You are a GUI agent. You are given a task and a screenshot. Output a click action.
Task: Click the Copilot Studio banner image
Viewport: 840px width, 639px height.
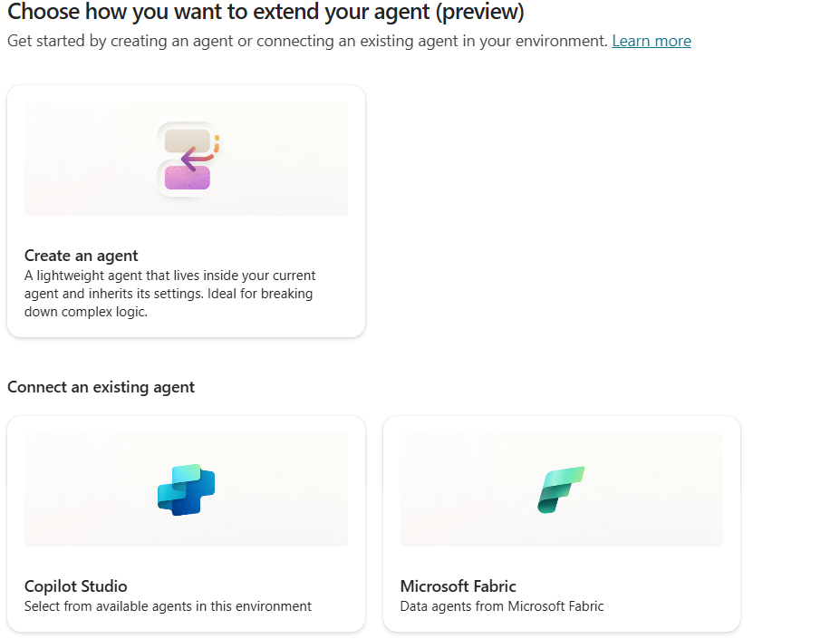[187, 490]
